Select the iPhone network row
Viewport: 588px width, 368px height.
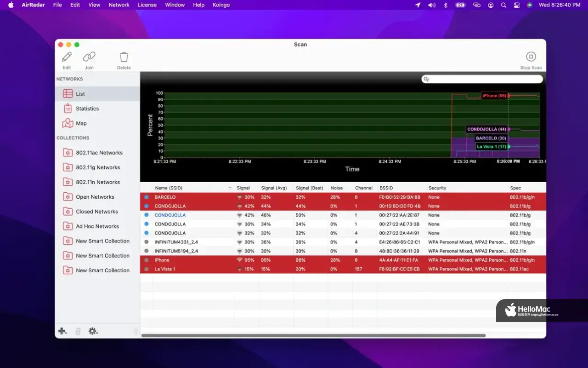pyautogui.click(x=343, y=260)
